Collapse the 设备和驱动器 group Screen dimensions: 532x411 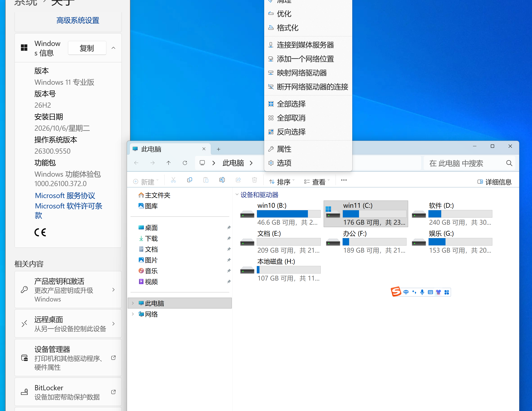pos(237,194)
